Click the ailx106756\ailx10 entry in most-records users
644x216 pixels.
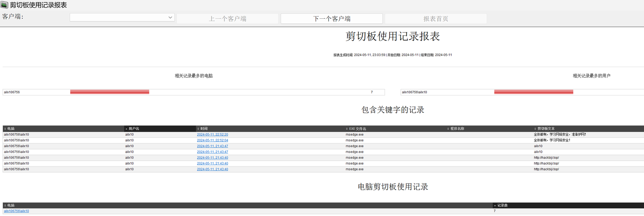(414, 92)
